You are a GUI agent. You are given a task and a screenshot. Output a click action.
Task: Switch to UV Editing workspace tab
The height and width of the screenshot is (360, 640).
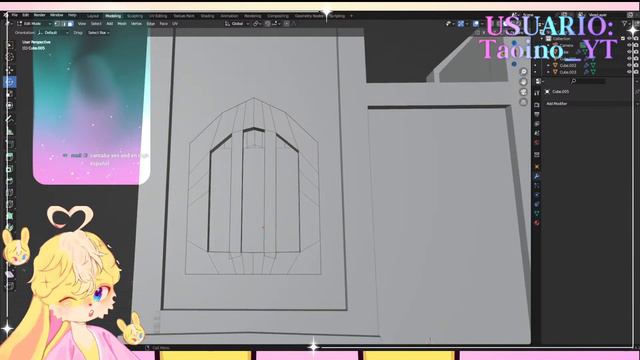tap(158, 16)
